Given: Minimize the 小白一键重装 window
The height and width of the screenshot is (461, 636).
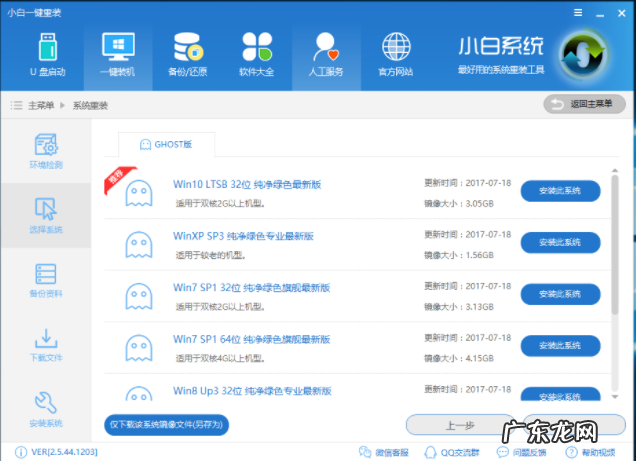Looking at the screenshot, I should click(600, 14).
